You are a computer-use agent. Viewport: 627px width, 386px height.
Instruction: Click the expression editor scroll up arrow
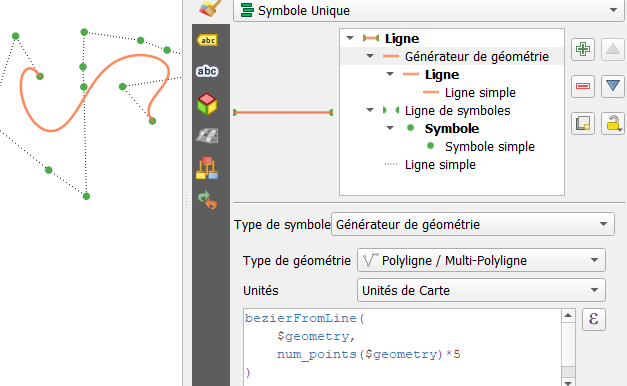pyautogui.click(x=568, y=316)
